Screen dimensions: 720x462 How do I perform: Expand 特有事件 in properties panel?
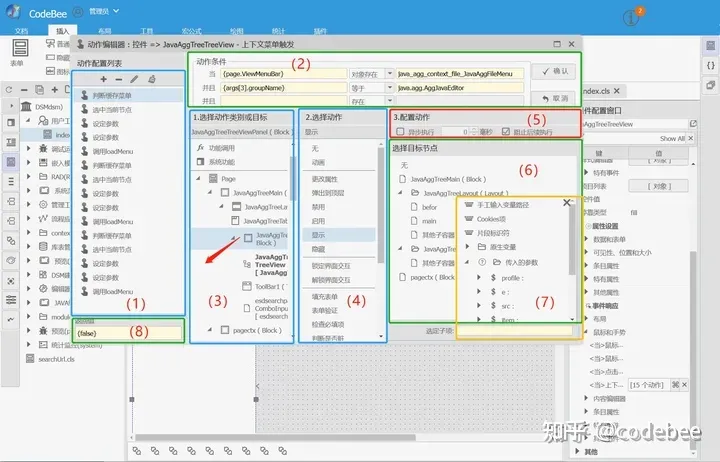pyautogui.click(x=586, y=173)
